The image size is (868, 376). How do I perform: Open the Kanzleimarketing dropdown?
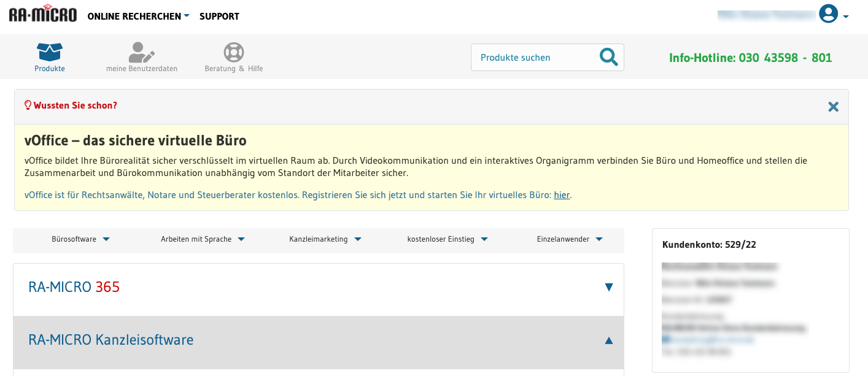tap(325, 239)
